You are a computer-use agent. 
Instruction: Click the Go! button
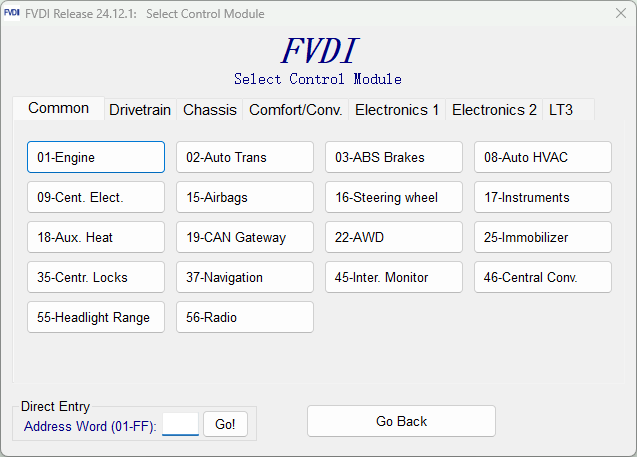click(x=225, y=425)
